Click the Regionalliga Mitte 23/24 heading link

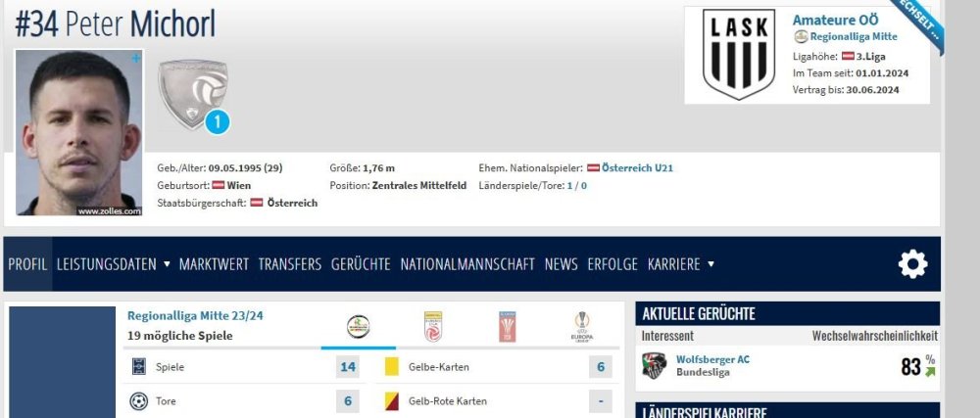195,315
